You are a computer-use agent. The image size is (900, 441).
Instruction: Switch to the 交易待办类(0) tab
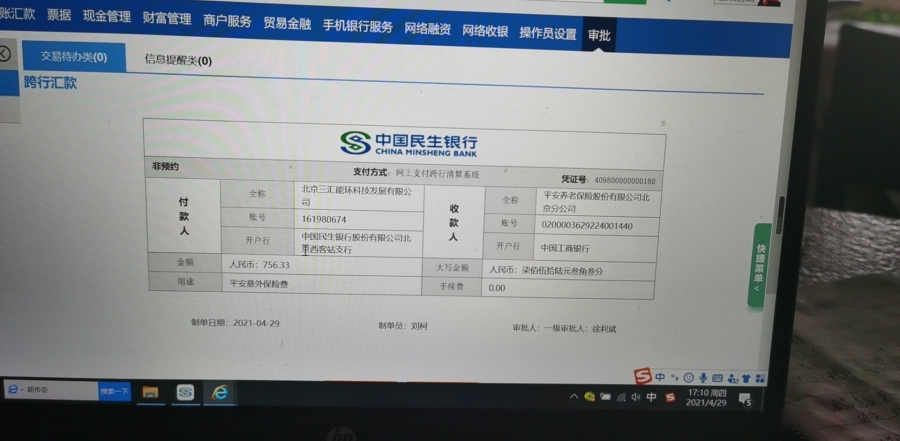(74, 57)
